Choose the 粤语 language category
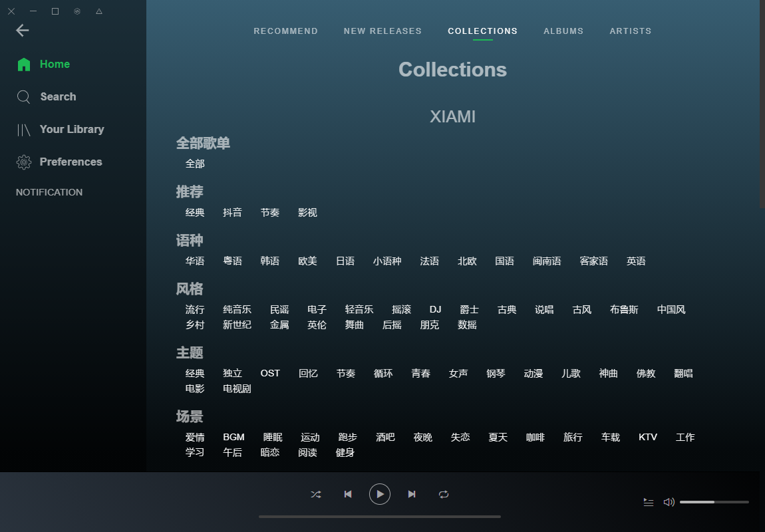This screenshot has height=532, width=765. tap(232, 261)
